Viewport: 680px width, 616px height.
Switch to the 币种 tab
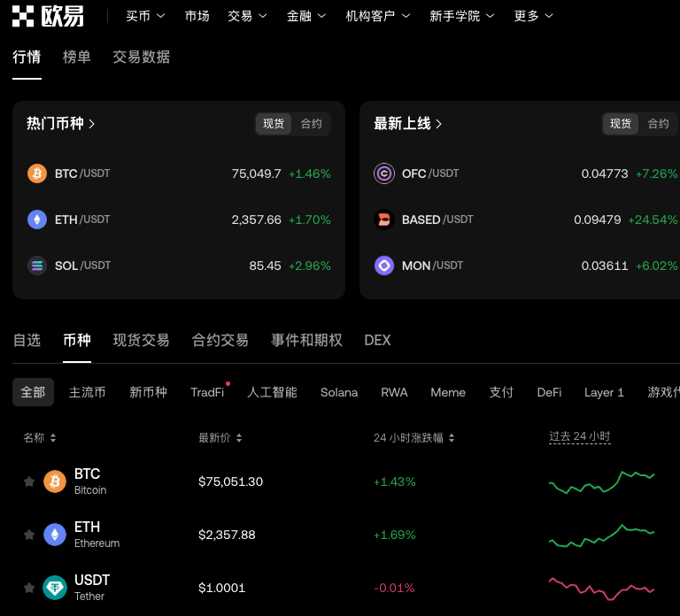77,340
